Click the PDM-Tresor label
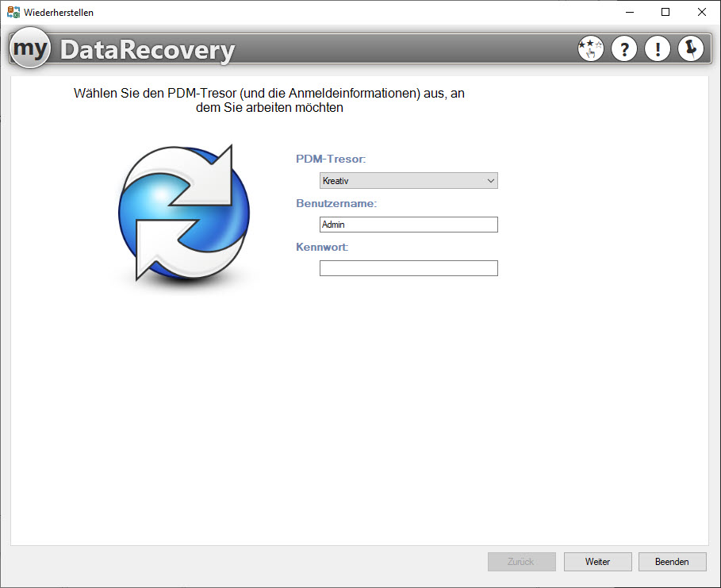Viewport: 721px width, 588px height. click(331, 159)
